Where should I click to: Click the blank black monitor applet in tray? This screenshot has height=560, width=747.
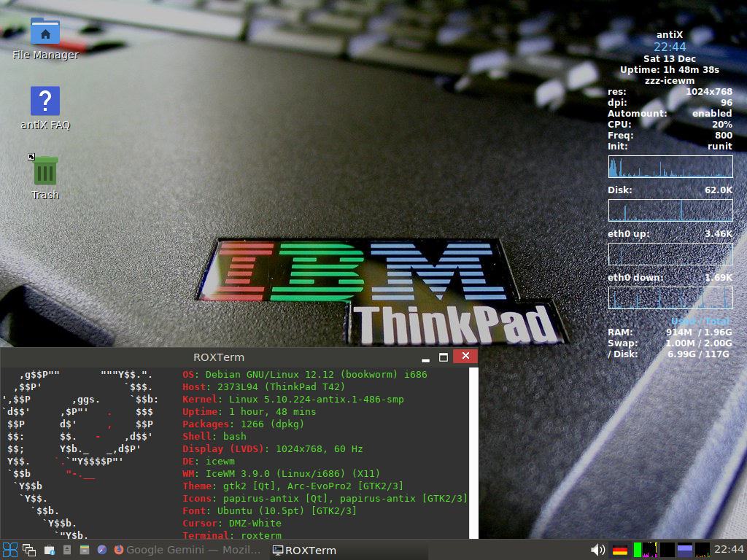667,550
